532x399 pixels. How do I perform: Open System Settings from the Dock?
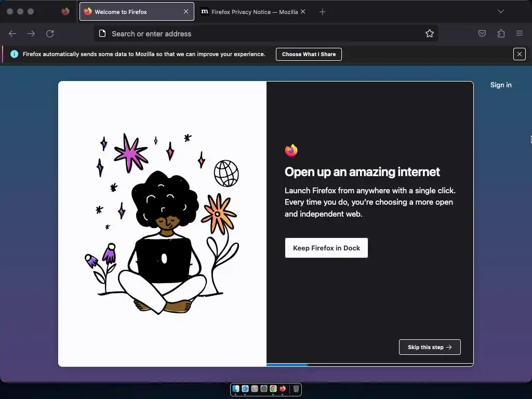point(263,389)
